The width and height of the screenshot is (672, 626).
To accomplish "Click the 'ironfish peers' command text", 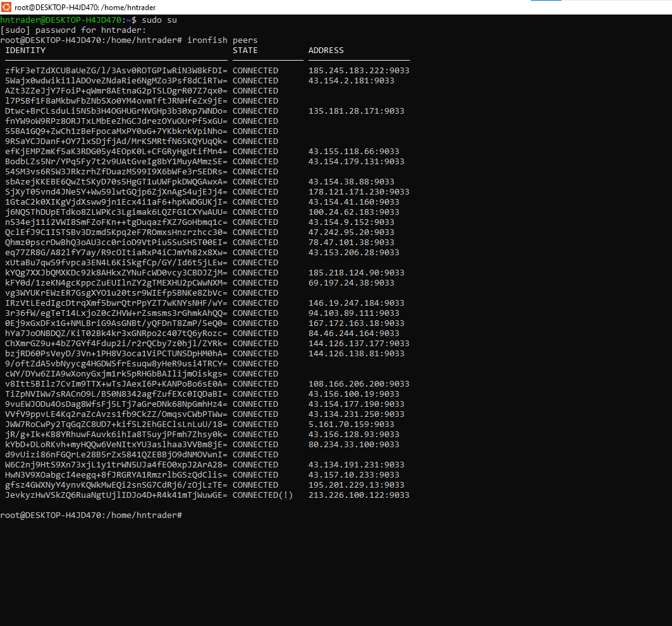I will [x=223, y=40].
